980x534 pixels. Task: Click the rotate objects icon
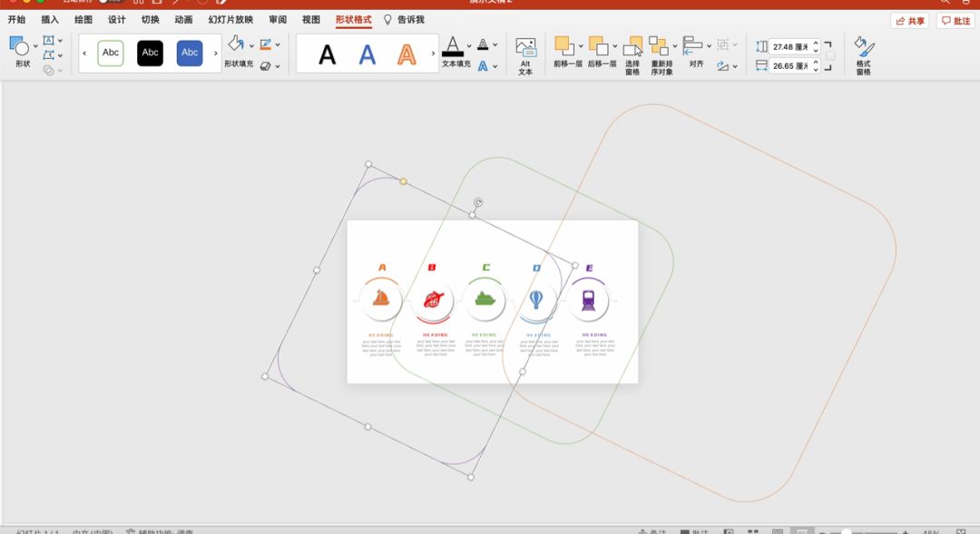[723, 65]
